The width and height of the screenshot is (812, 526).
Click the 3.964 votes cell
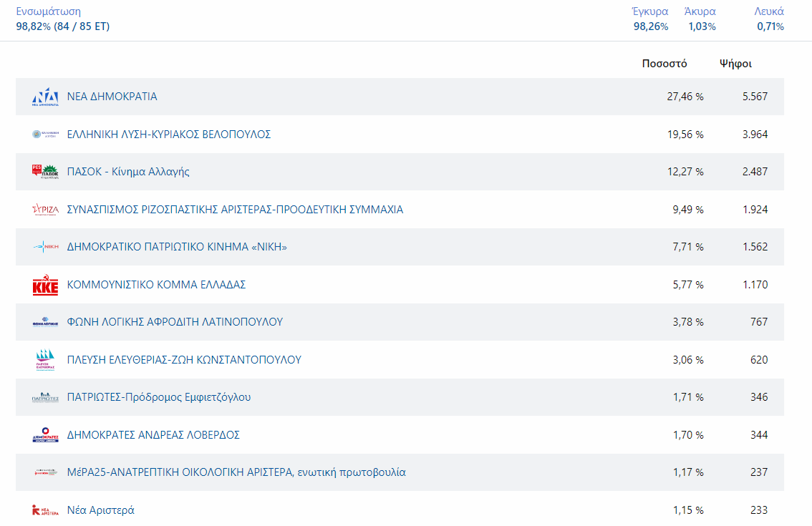(755, 135)
